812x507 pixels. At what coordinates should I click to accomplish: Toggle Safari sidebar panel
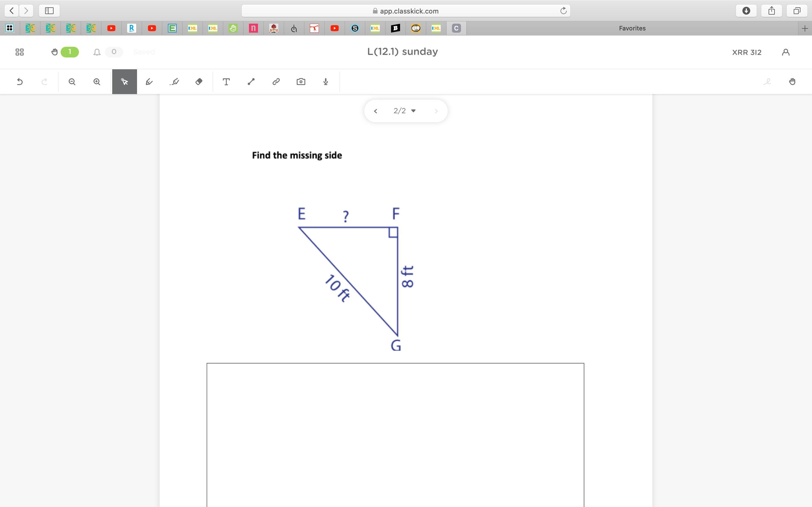tap(49, 11)
